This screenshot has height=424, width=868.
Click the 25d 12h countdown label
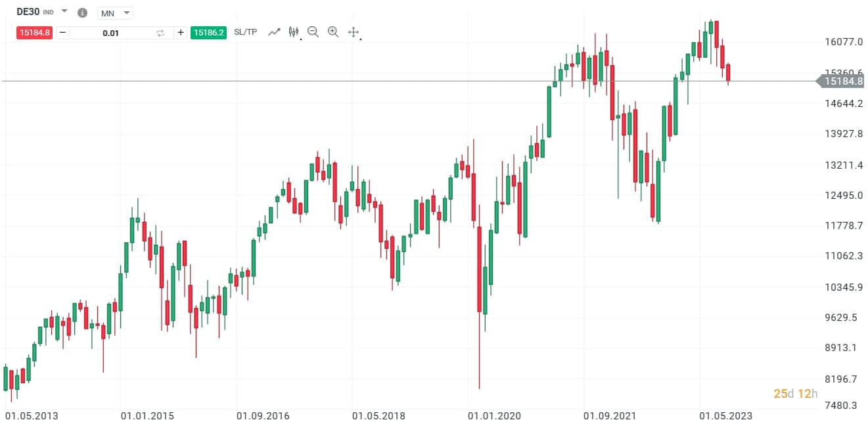[795, 394]
